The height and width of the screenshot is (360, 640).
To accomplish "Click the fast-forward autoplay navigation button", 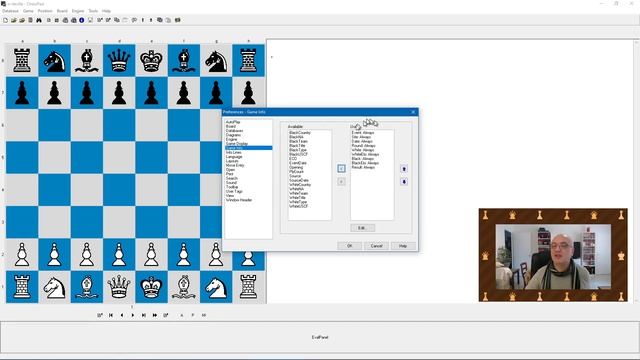I will (x=155, y=315).
